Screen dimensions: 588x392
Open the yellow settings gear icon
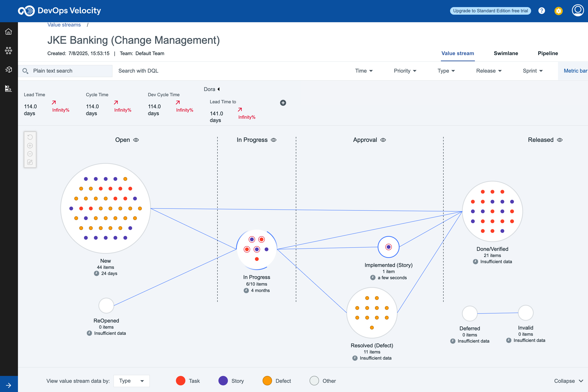(x=558, y=11)
